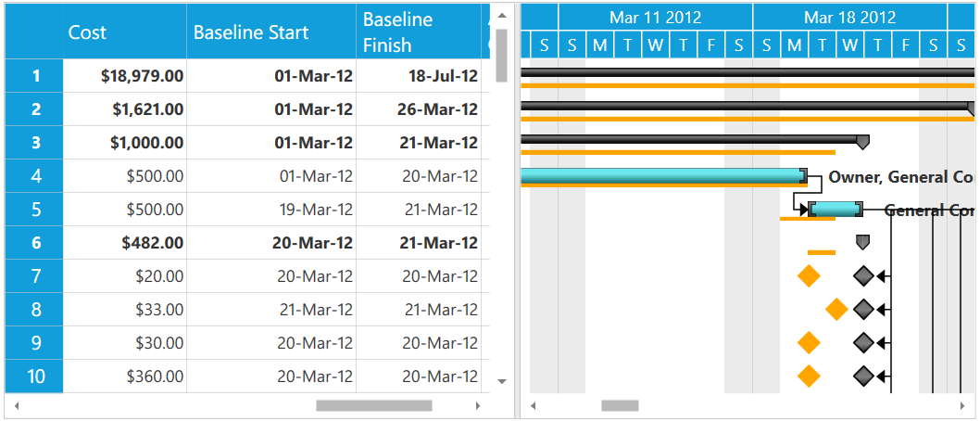Screen dimensions: 980x421
Task: Select the Mar 11 2012 week header
Action: click(x=655, y=17)
